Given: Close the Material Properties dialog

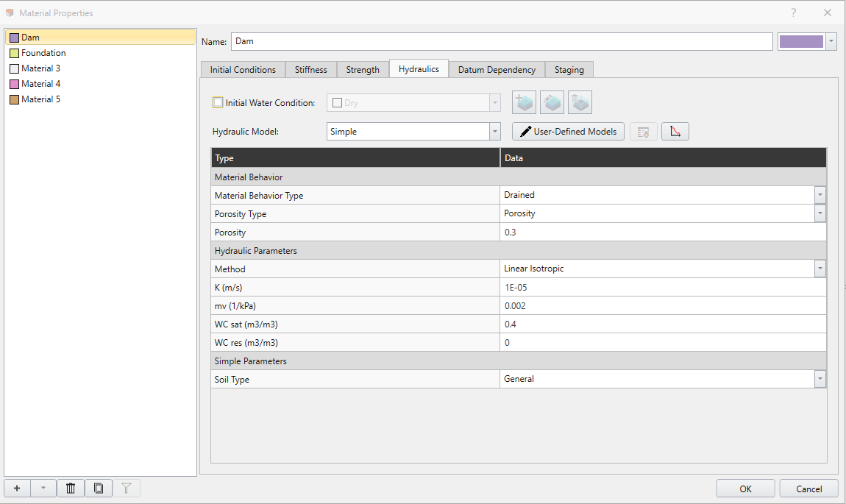Looking at the screenshot, I should [x=827, y=13].
